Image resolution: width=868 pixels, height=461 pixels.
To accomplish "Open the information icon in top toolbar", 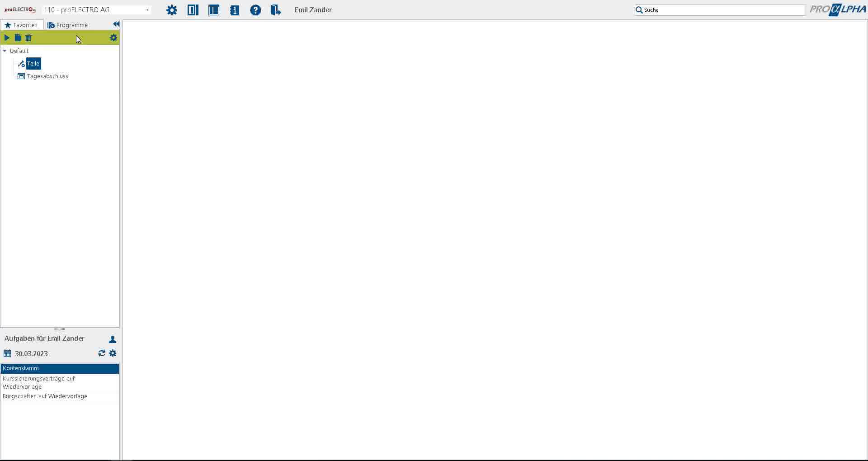I will [235, 10].
